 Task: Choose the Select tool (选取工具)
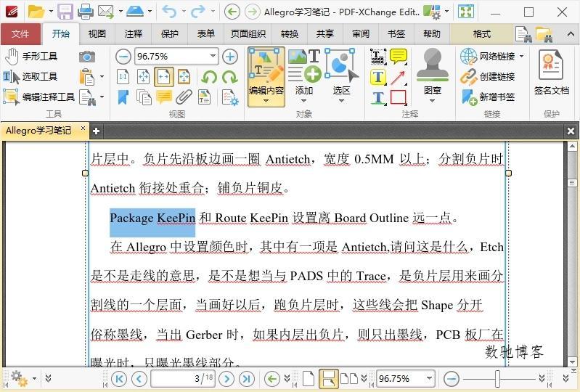30,76
